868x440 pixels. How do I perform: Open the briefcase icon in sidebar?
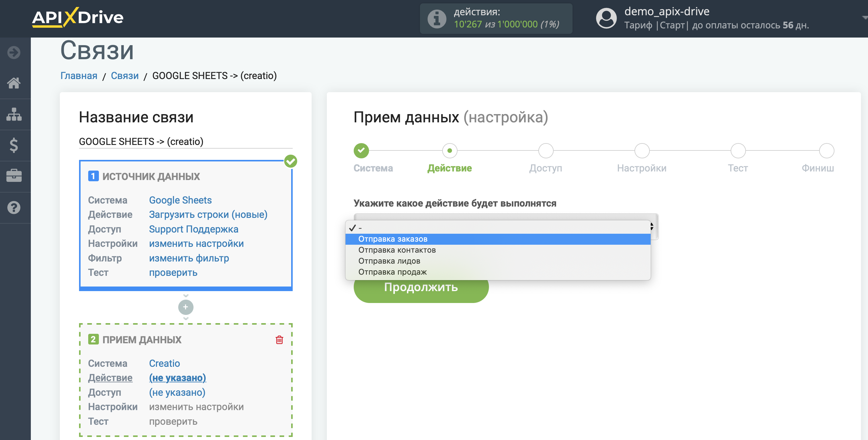click(x=14, y=176)
